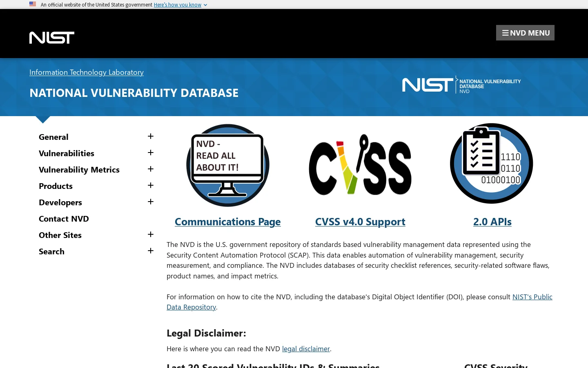Open Contact NVD in the sidebar
This screenshot has width=588, height=368.
(64, 219)
